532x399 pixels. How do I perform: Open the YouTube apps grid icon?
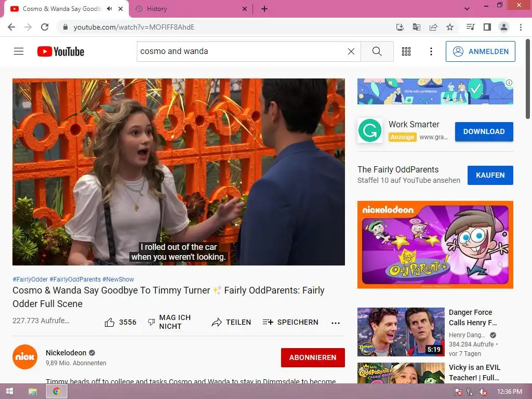(x=406, y=51)
